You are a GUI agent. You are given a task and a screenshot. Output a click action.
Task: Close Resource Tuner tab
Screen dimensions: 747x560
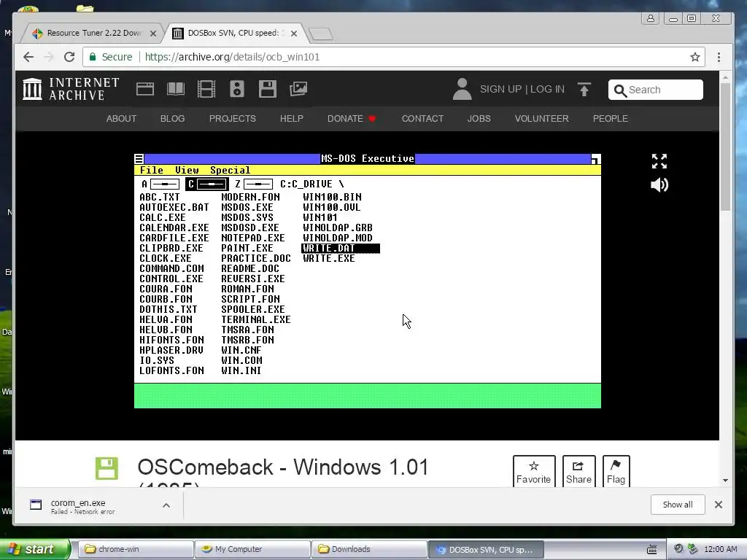[153, 34]
